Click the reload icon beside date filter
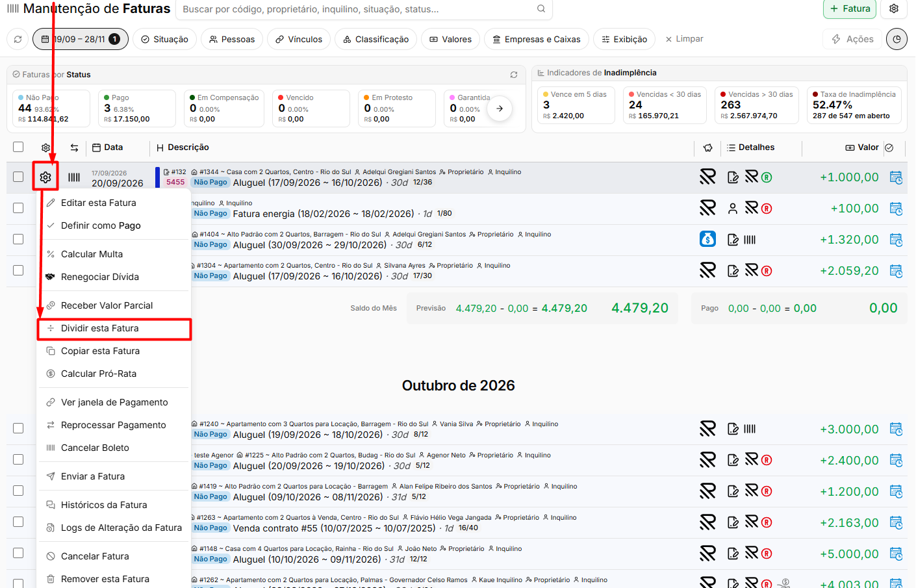This screenshot has width=916, height=588. [18, 39]
